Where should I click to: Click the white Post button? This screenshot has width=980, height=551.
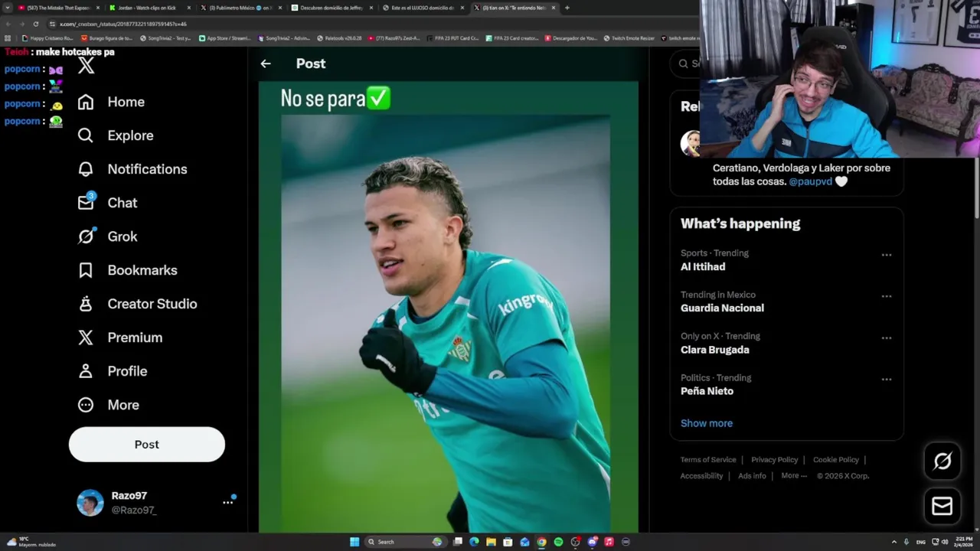(x=147, y=445)
